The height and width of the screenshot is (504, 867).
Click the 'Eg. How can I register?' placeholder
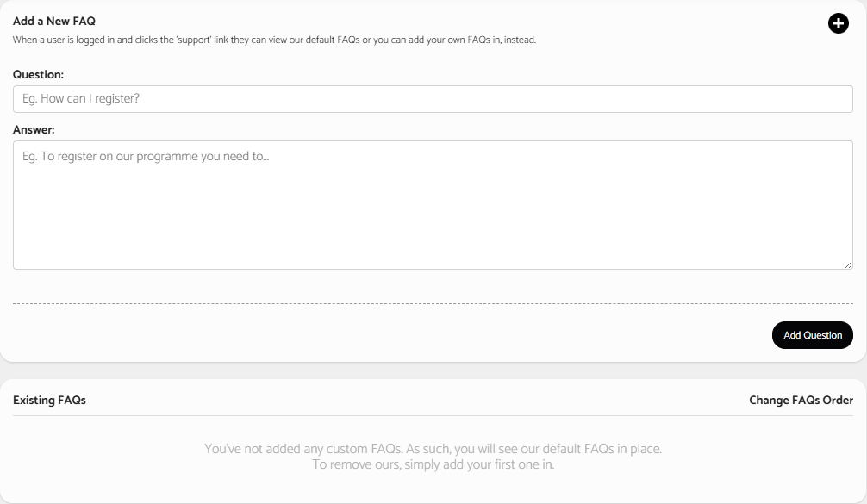[81, 98]
